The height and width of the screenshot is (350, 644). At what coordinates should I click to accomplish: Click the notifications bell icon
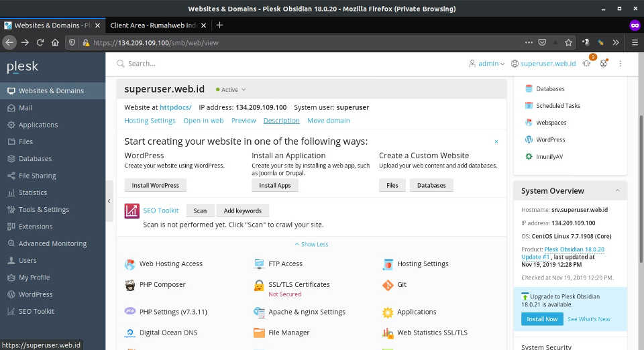click(587, 63)
